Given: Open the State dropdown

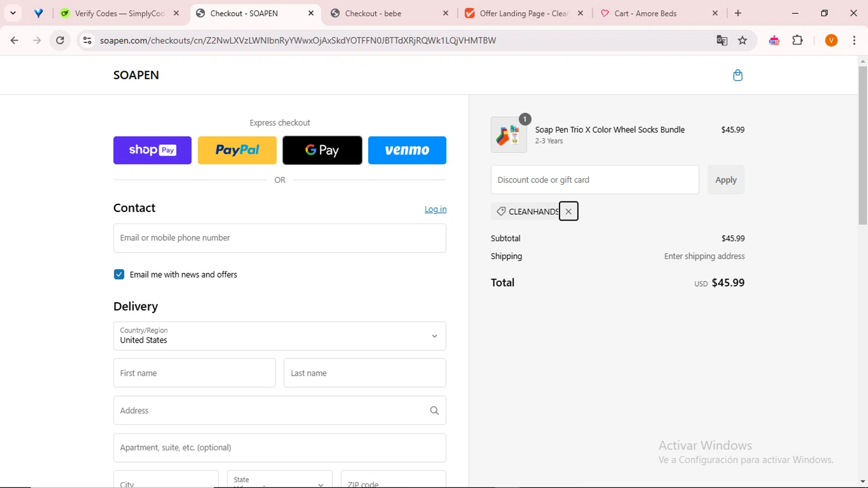Looking at the screenshot, I should (279, 479).
